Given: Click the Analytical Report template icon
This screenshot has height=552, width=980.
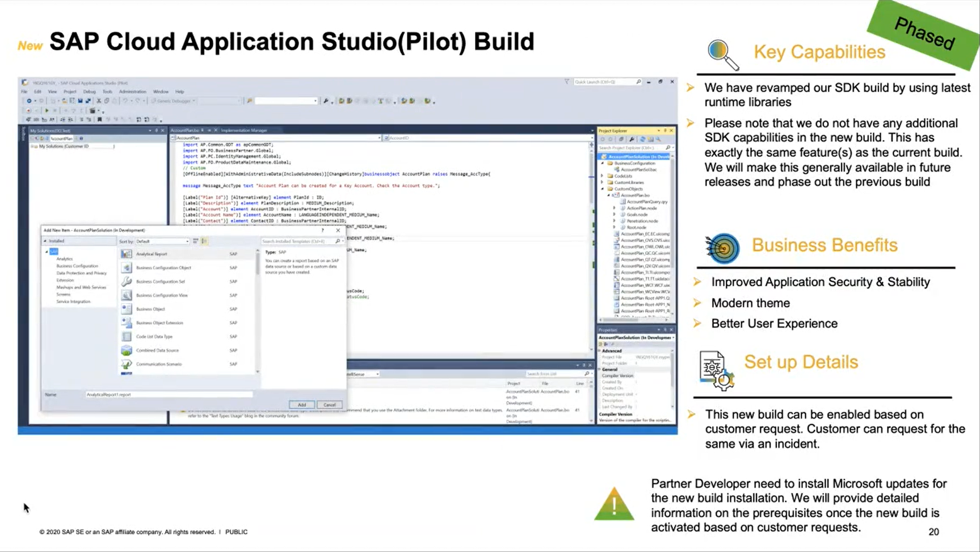Looking at the screenshot, I should click(x=127, y=254).
